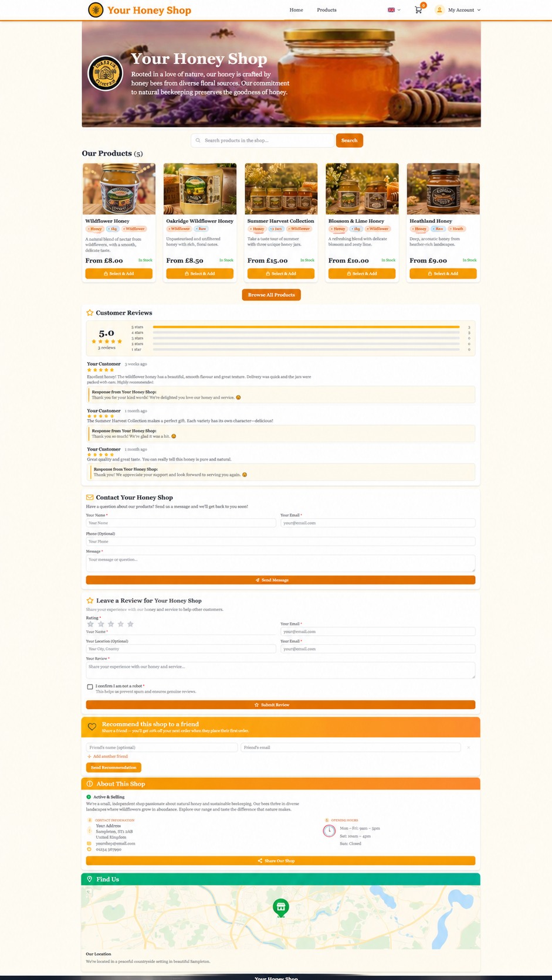Screen dimensions: 552x980
Task: Click Select & Add for Oakridge Wildflower Honey
Action: click(x=200, y=274)
